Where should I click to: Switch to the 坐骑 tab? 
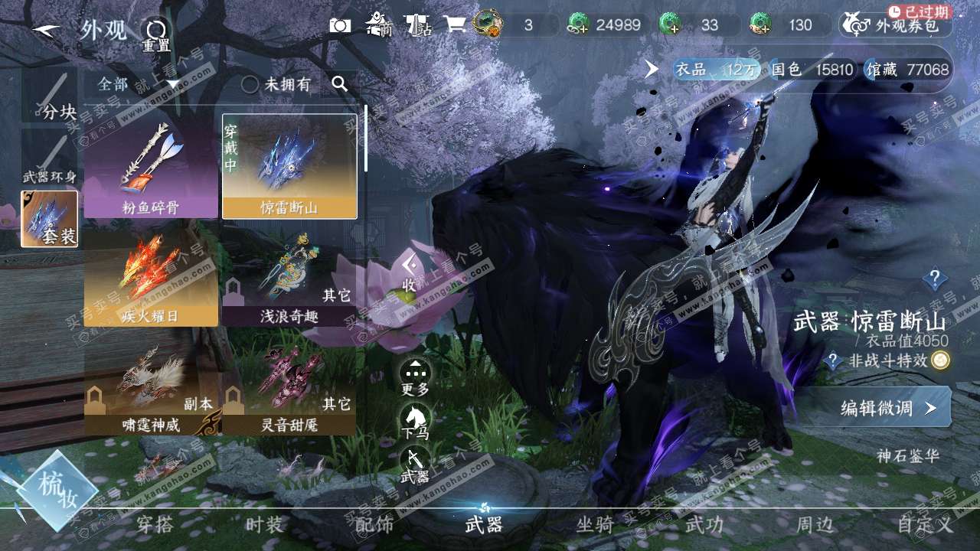594,525
